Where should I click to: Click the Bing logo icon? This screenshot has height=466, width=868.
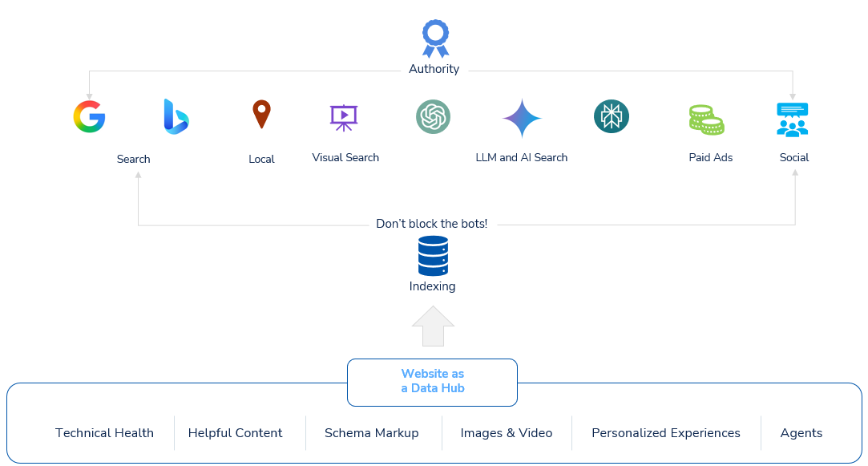(176, 116)
